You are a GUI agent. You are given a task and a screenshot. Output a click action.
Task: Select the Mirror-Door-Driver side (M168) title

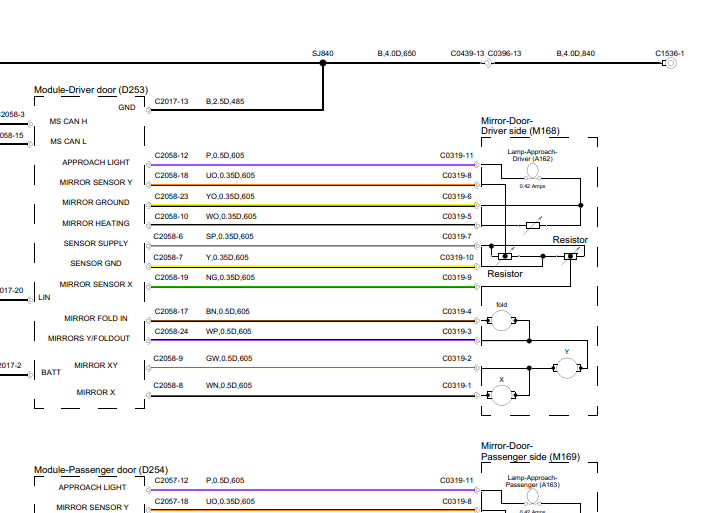(520, 126)
